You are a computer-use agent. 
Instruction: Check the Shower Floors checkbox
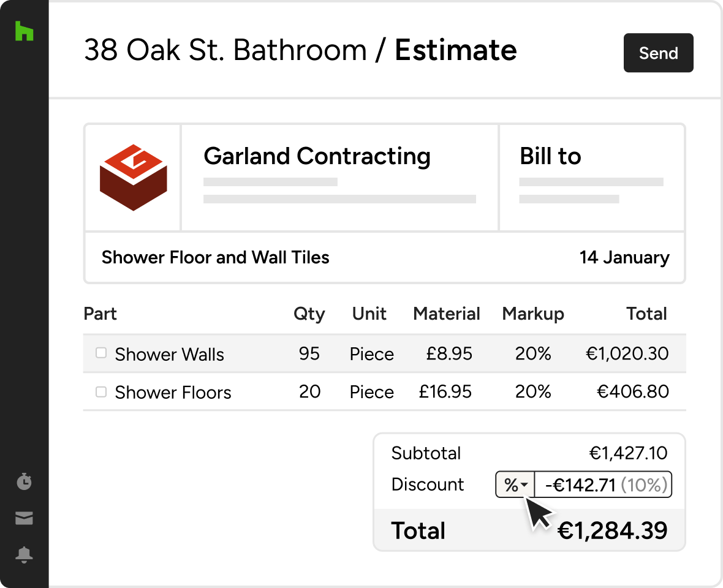[101, 391]
